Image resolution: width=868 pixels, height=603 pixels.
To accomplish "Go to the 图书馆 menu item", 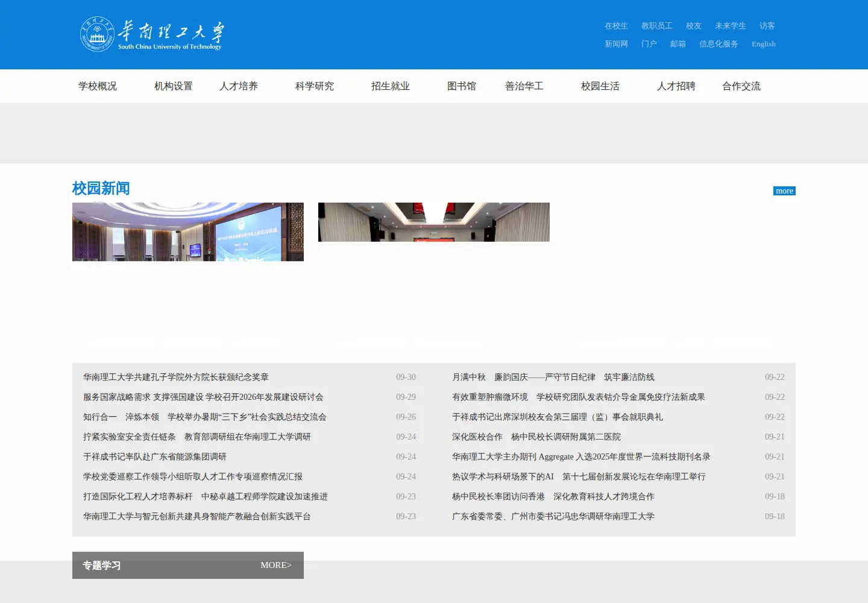I will [462, 86].
